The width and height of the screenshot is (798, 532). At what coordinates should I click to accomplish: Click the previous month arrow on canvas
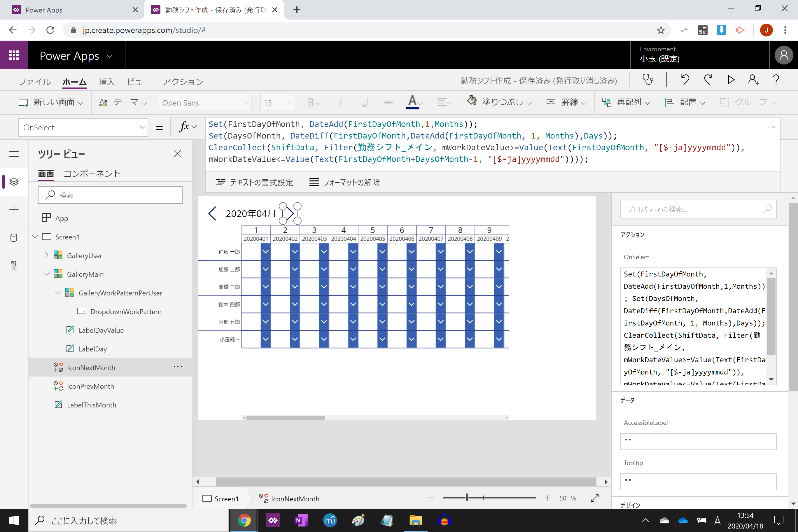click(x=212, y=213)
